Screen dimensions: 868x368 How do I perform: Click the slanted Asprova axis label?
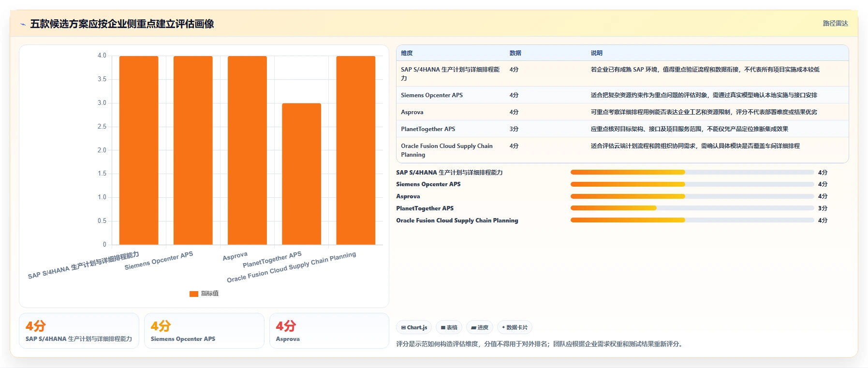pos(235,256)
